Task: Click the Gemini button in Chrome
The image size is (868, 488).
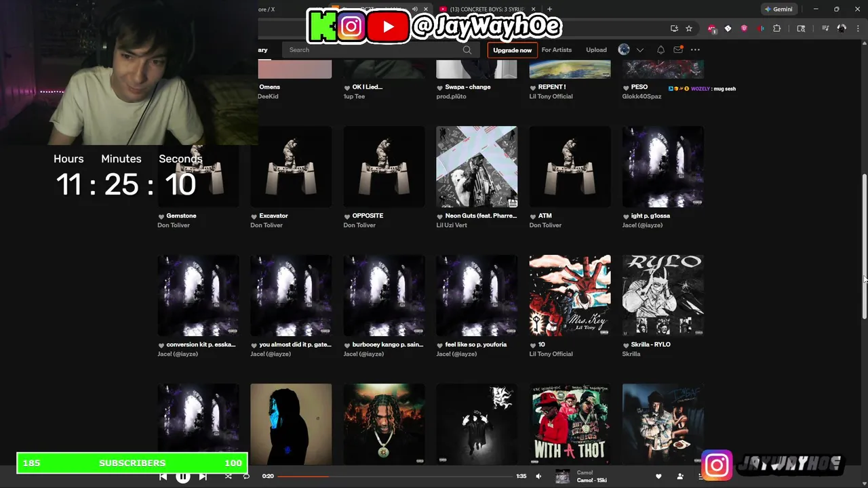Action: coord(778,9)
